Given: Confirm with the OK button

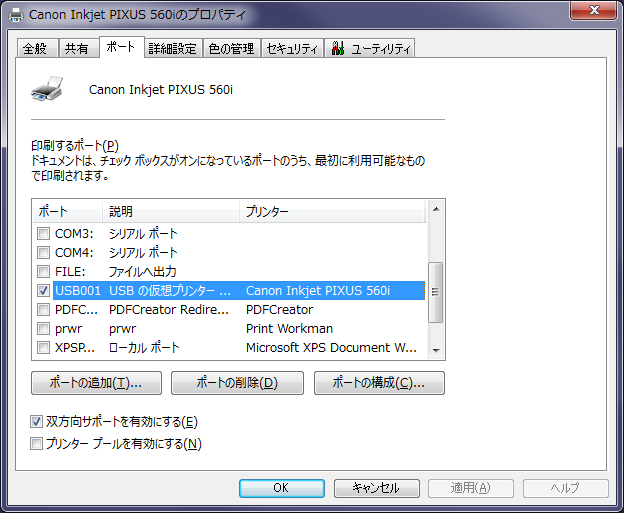Looking at the screenshot, I should (x=282, y=488).
